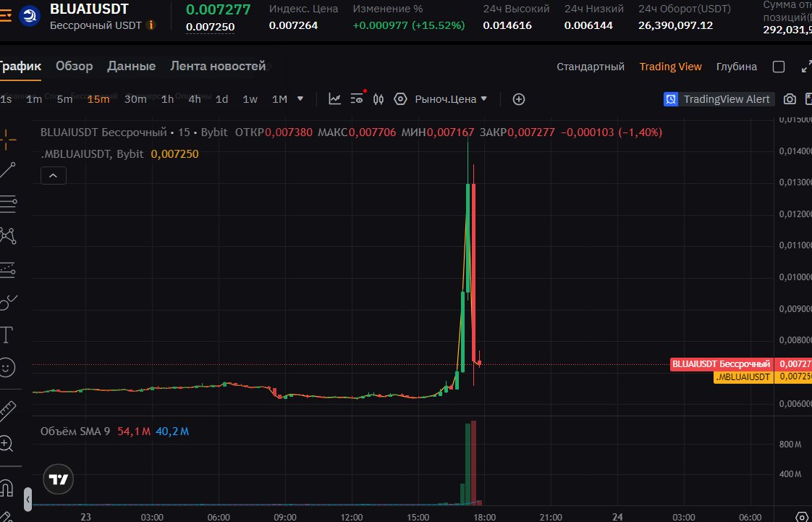This screenshot has width=812, height=522.
Task: Expand the chart to fullscreen
Action: [806, 67]
